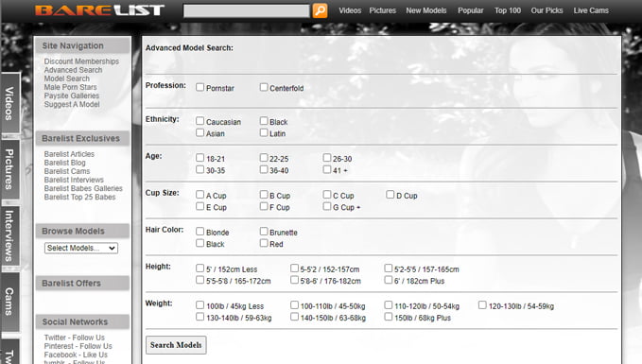The height and width of the screenshot is (364, 642).
Task: Open the Pictures menu item
Action: click(382, 10)
